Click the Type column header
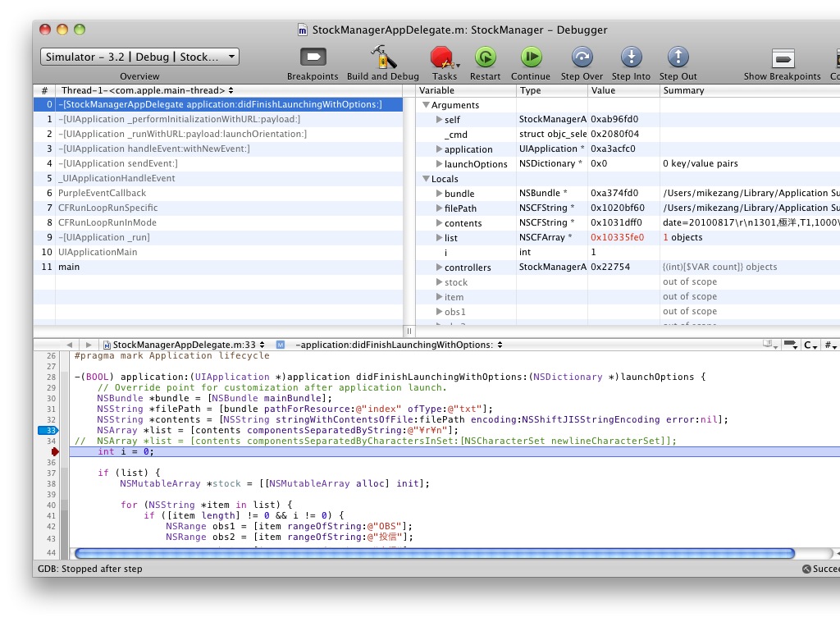 [552, 90]
